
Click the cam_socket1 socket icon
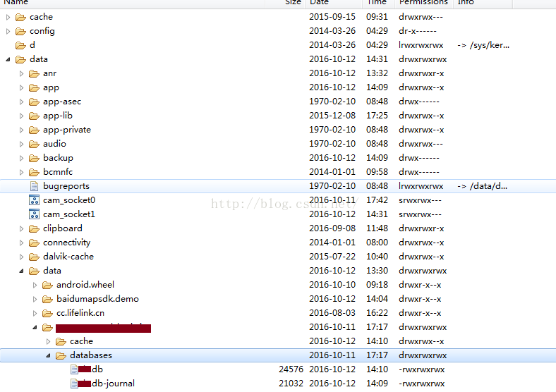pyautogui.click(x=34, y=214)
